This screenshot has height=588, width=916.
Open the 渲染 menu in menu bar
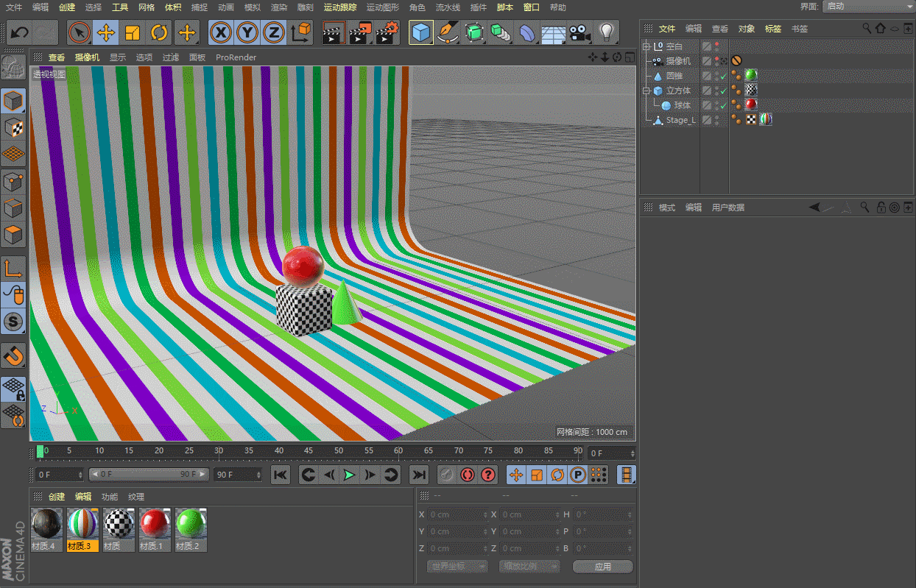pos(279,7)
